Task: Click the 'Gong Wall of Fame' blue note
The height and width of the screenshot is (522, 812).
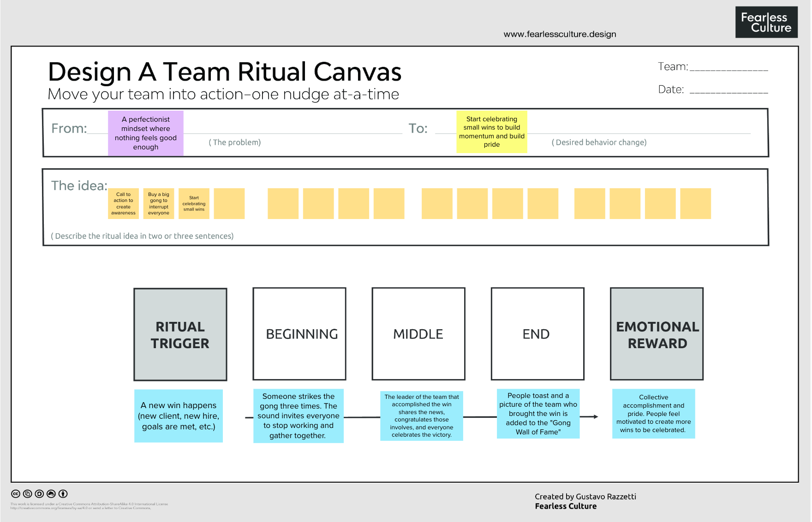Action: click(538, 414)
